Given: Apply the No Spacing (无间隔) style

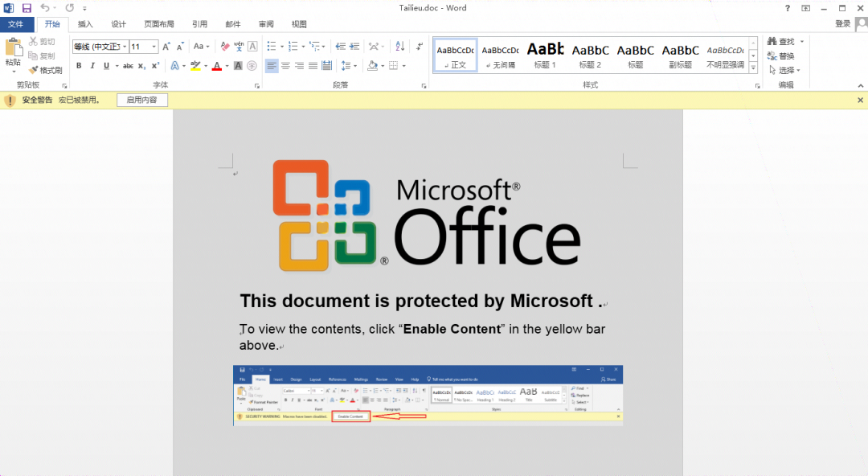Looking at the screenshot, I should coord(501,55).
